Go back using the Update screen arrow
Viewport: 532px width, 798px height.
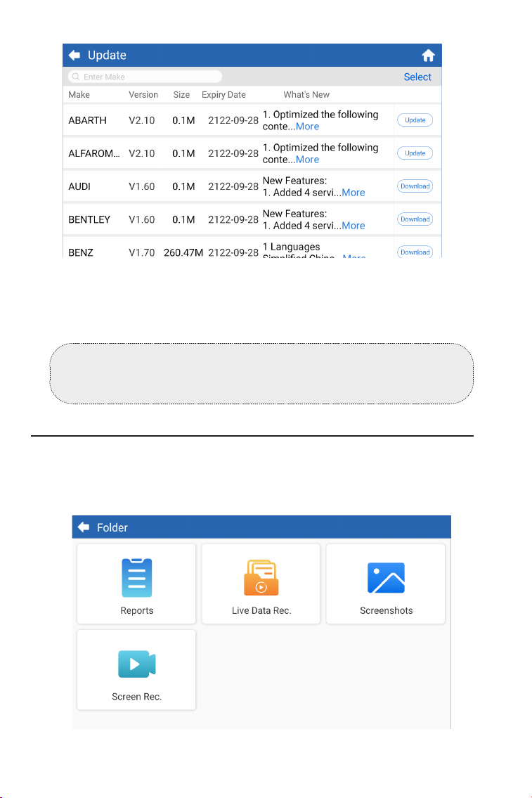(x=74, y=56)
